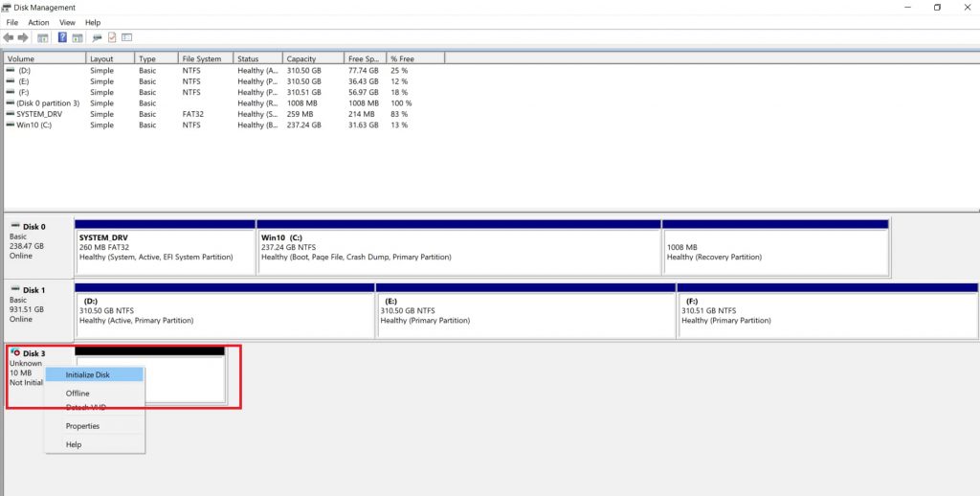980x496 pixels.
Task: Open the Action menu
Action: pyautogui.click(x=38, y=23)
